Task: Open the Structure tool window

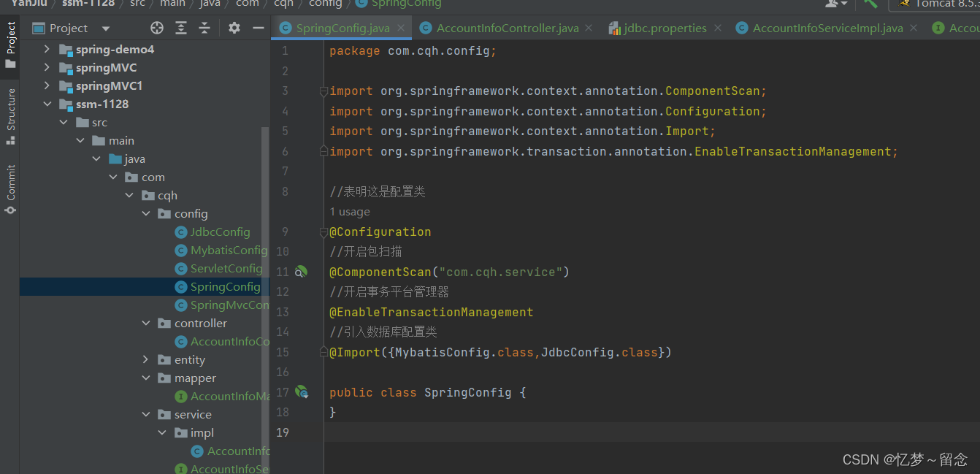Action: coord(10,116)
